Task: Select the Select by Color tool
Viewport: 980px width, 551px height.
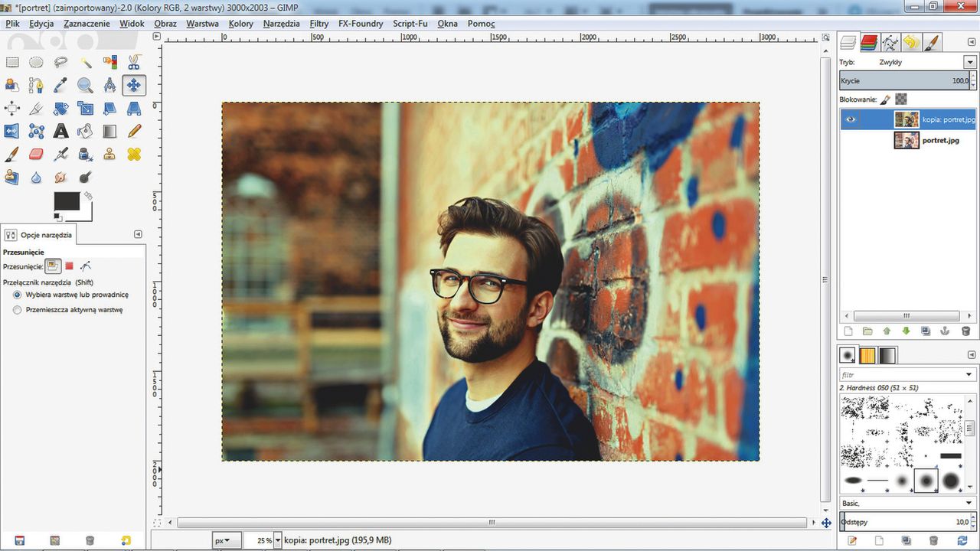Action: 109,63
